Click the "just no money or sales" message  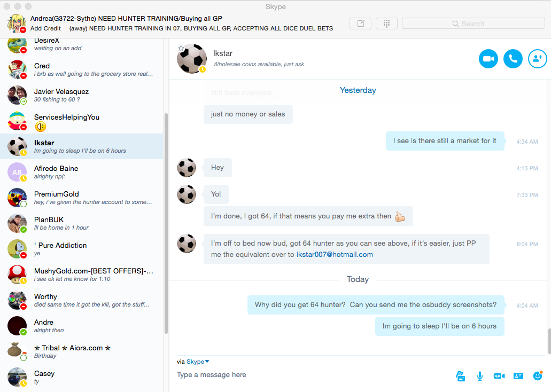pos(248,114)
